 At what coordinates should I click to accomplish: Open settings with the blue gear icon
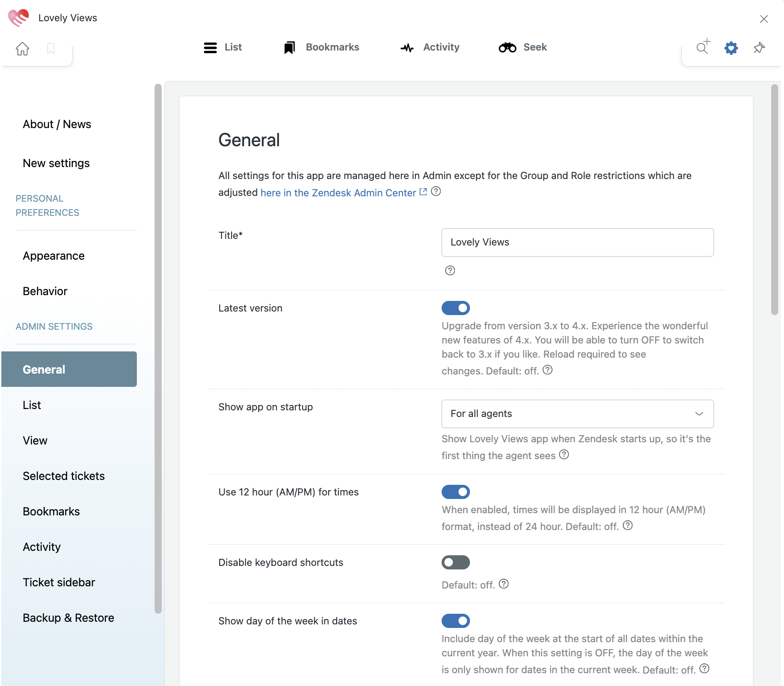731,48
